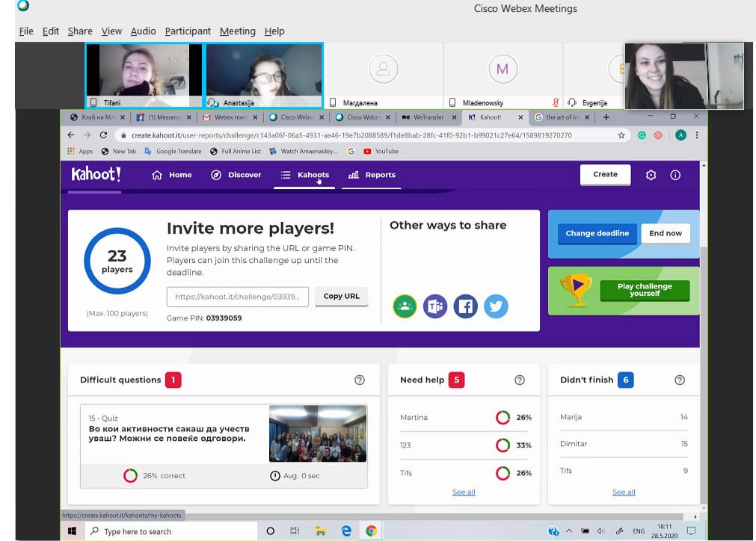This screenshot has height=541, width=756.
Task: Share via Microsoft Teams icon
Action: click(435, 306)
